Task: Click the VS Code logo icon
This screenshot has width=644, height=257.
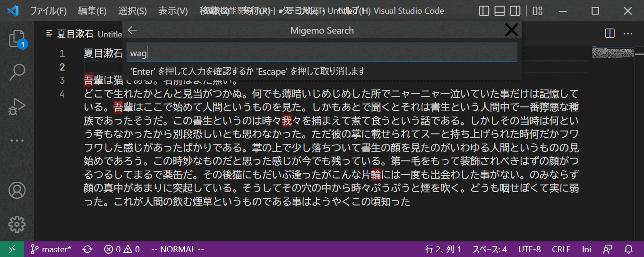Action: pos(13,10)
